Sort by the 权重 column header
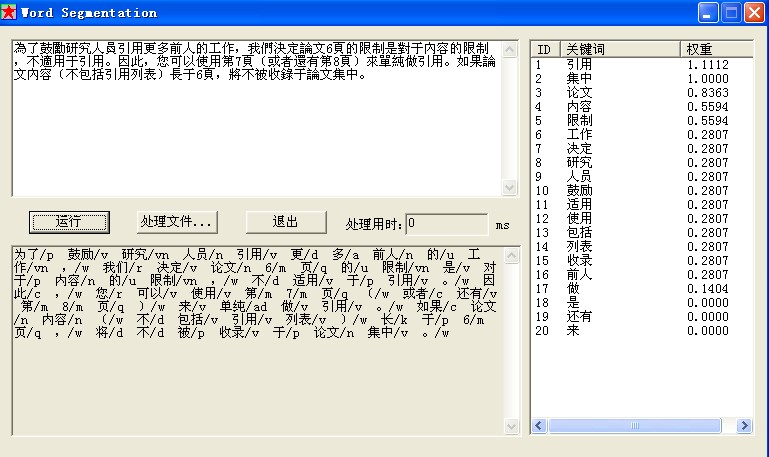This screenshot has width=769, height=457. click(x=717, y=50)
